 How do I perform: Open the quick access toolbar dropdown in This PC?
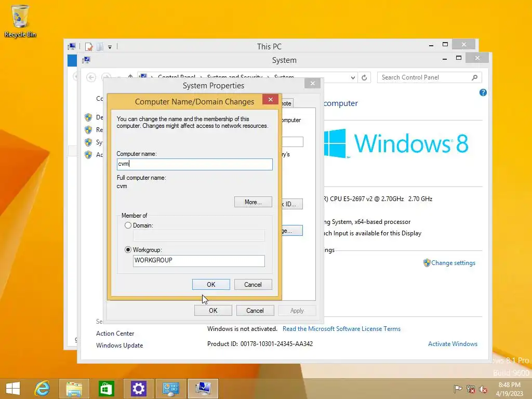(110, 47)
